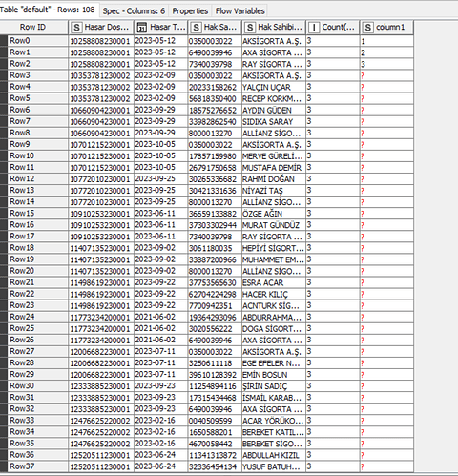Viewport: 458px width, 476px height.
Task: Click ŞİRİN SADIÇ name cell
Action: pos(274,386)
